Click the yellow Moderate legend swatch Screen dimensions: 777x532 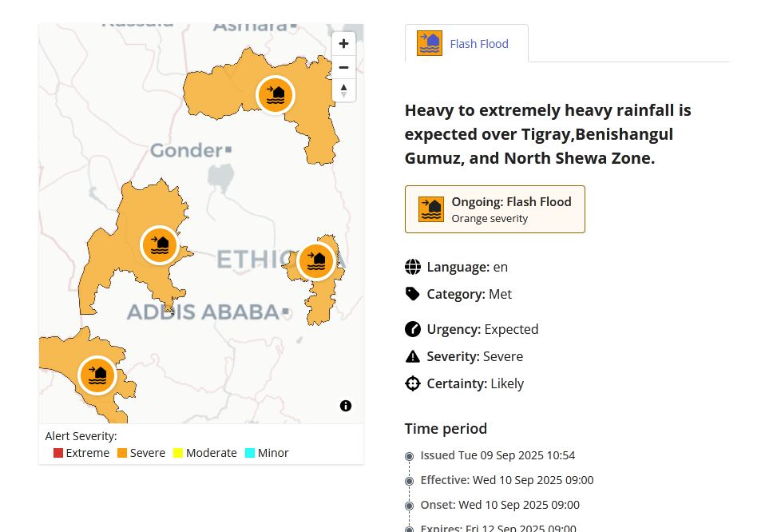click(178, 453)
